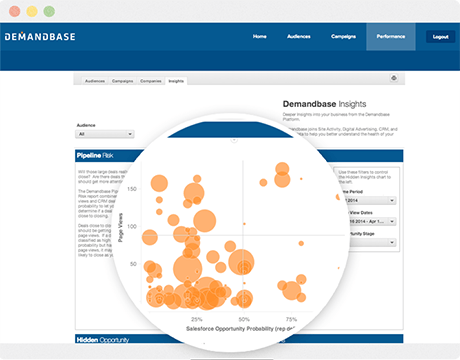Expand the Audience dropdown set to All
Screen dimensions: 460x360
coord(105,134)
